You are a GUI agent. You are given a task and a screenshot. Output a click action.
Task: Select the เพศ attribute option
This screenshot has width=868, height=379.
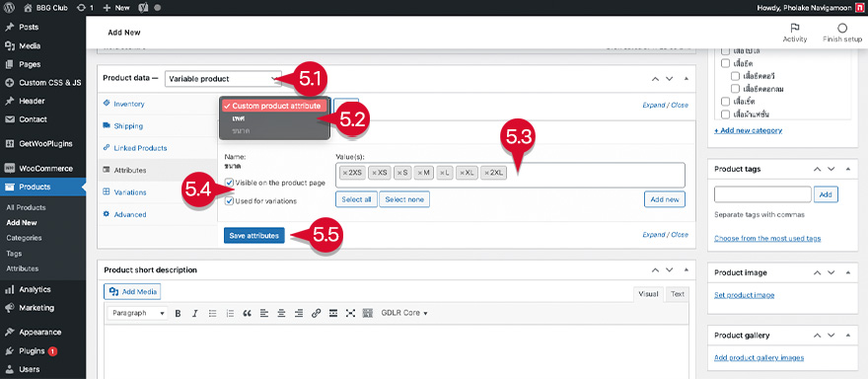tap(239, 118)
